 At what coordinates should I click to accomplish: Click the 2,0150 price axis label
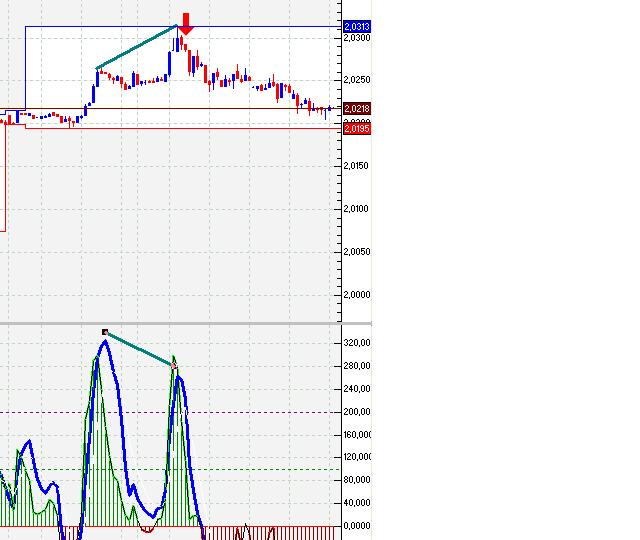tap(356, 166)
